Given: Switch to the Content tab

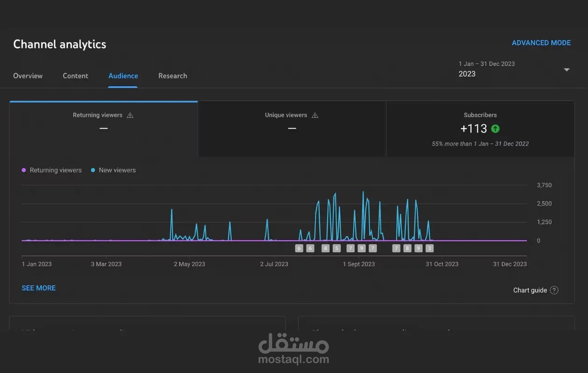Looking at the screenshot, I should [x=76, y=76].
